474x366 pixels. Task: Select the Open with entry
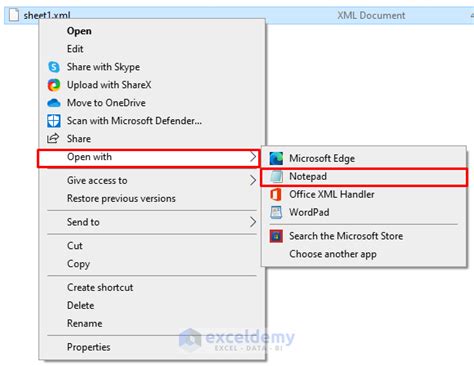149,158
